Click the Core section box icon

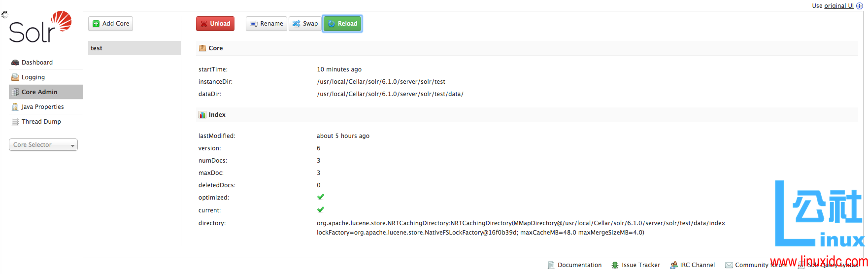(202, 48)
